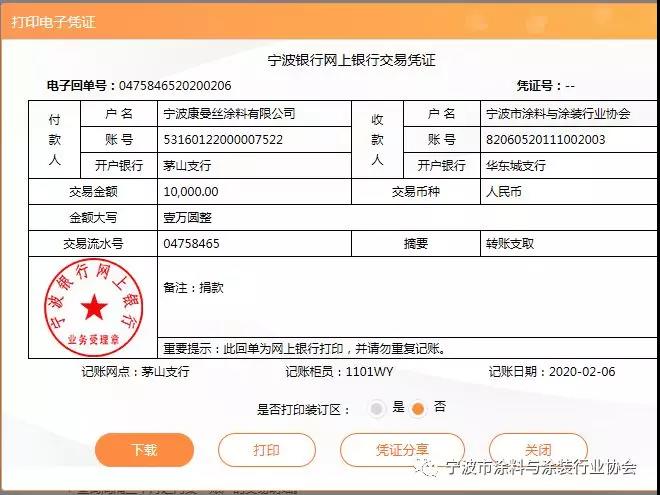Click payee account number 82060520111002003
The image size is (660, 495).
[546, 140]
